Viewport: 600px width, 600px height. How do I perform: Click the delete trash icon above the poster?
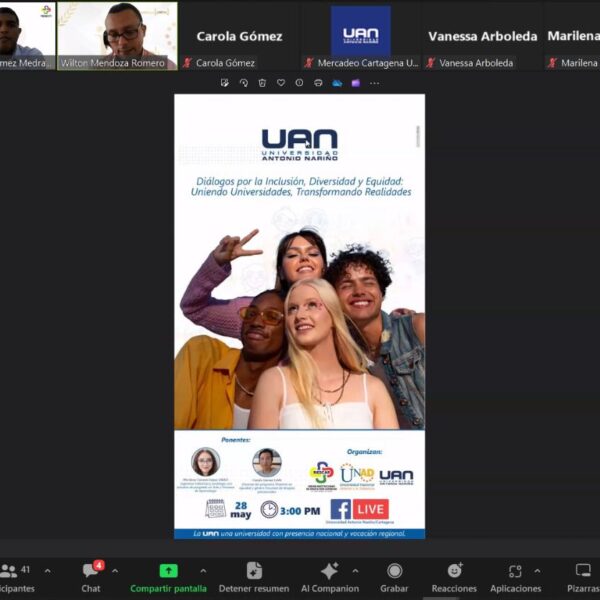click(262, 83)
